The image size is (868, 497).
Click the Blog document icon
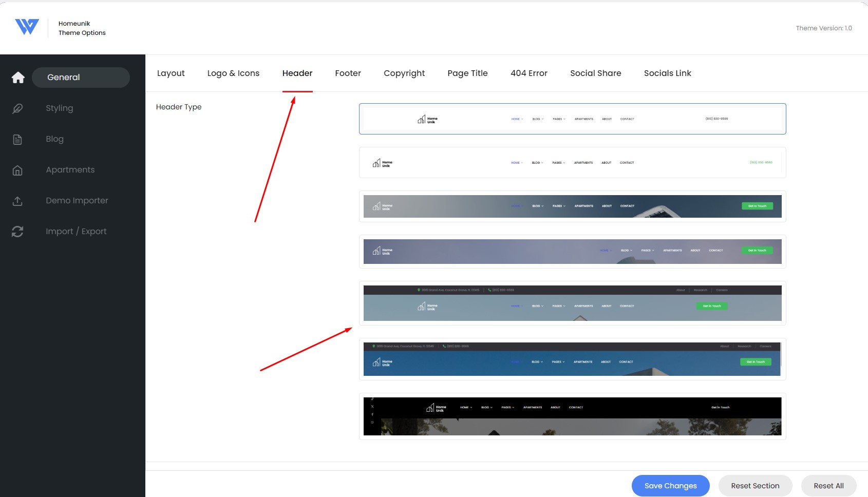[x=17, y=139]
